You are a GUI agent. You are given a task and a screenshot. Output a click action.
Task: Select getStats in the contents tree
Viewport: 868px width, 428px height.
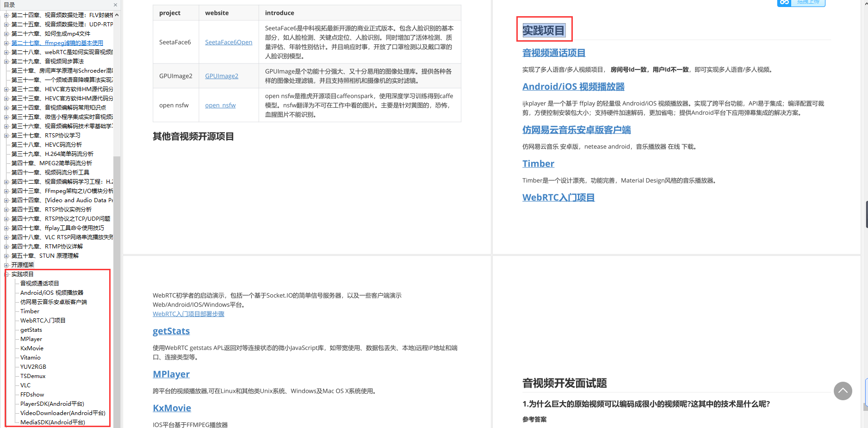31,329
